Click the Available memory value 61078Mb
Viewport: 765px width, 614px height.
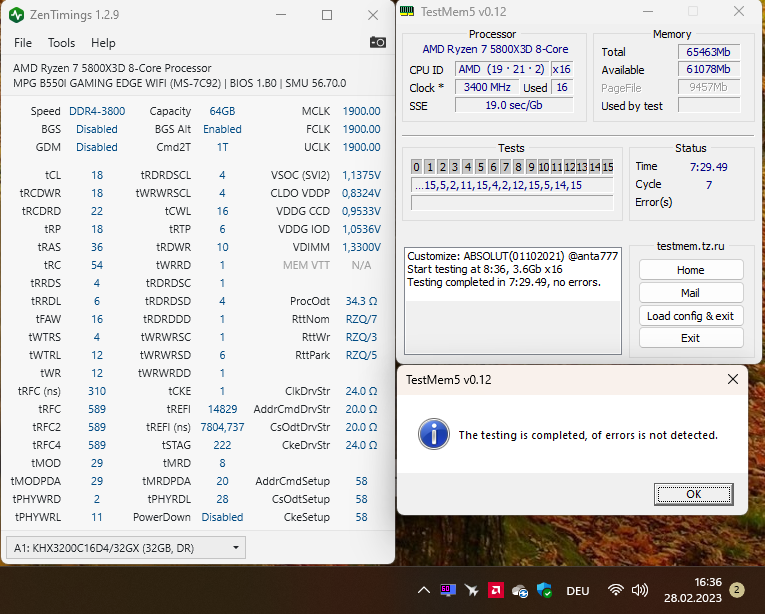(x=708, y=69)
